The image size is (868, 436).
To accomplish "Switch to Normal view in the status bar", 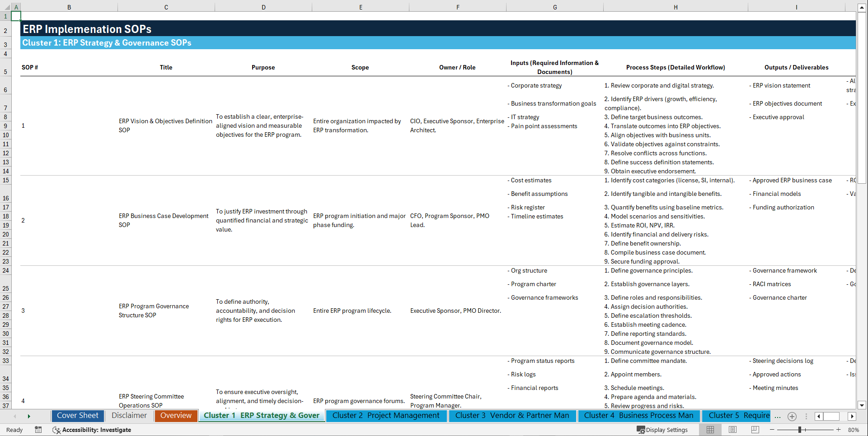I will click(x=710, y=430).
